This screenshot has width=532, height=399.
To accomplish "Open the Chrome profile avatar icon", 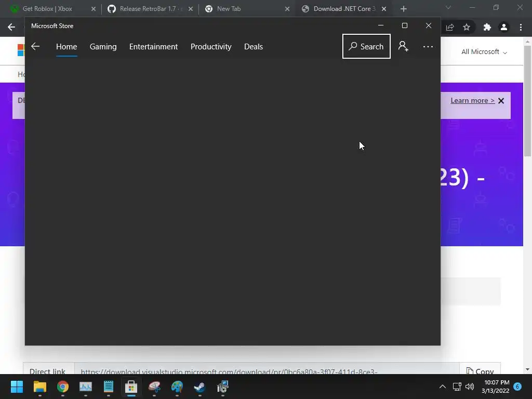I will [504, 27].
